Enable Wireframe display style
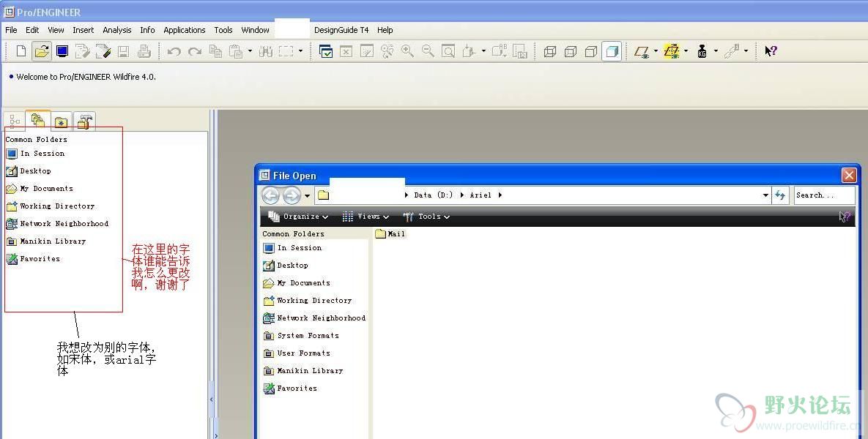Screen dimensions: 868x439 pyautogui.click(x=549, y=51)
